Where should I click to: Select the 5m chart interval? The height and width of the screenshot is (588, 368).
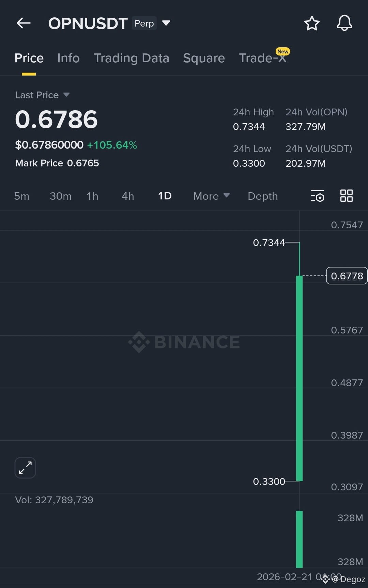click(x=21, y=196)
